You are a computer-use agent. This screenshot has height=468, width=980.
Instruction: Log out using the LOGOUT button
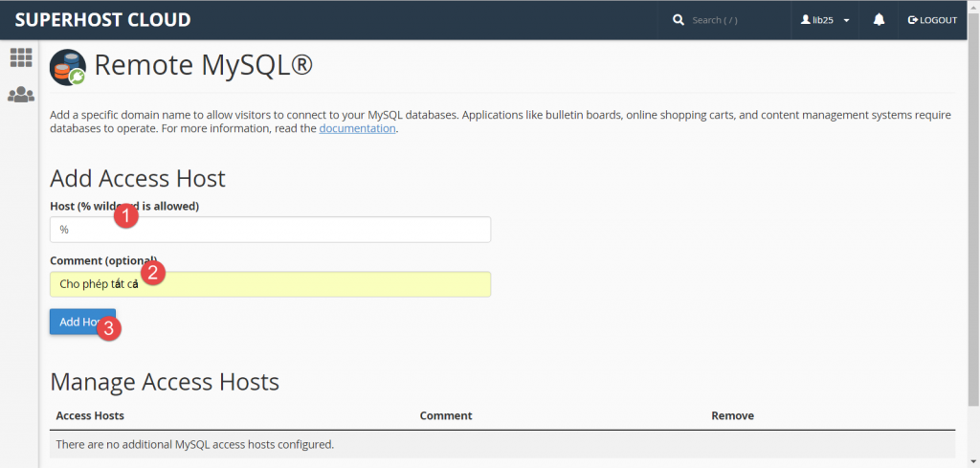coord(932,20)
